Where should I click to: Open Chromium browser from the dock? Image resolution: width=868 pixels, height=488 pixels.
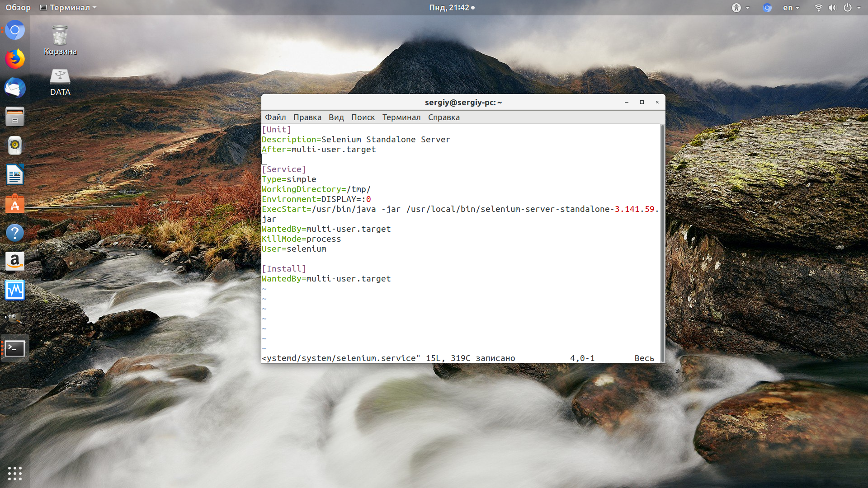click(15, 30)
